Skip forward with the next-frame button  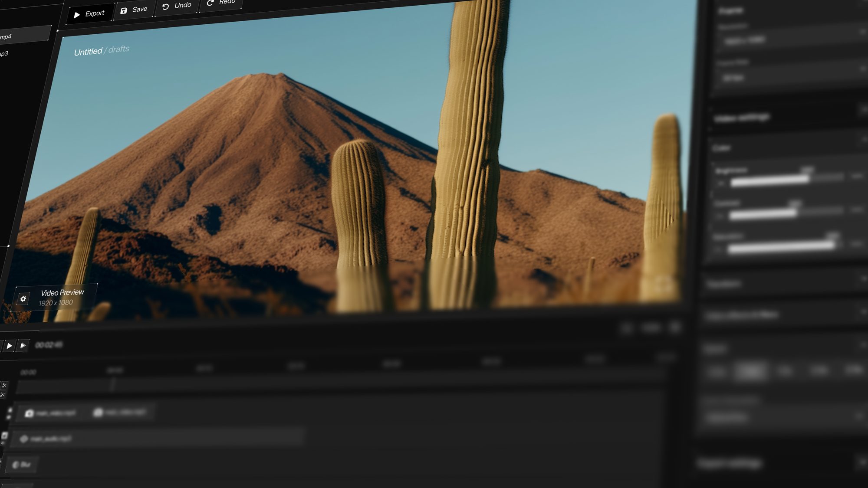point(23,345)
